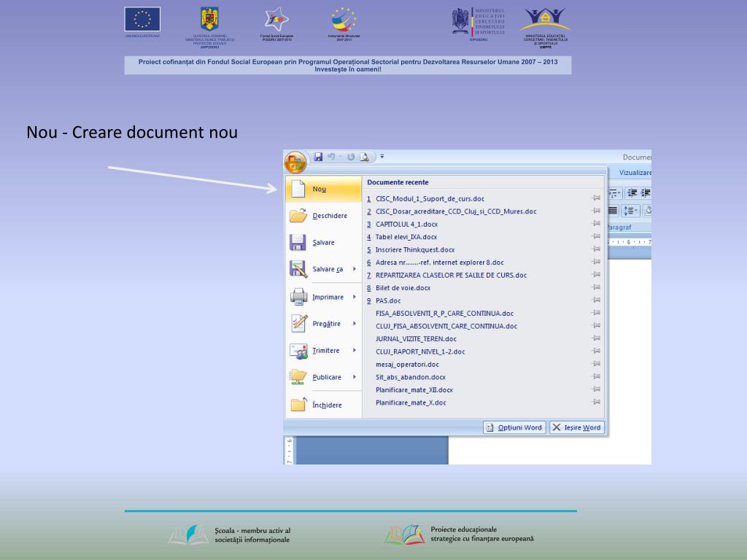The height and width of the screenshot is (560, 747).
Task: Choose Salvare ca from the Office menu
Action: 324,269
